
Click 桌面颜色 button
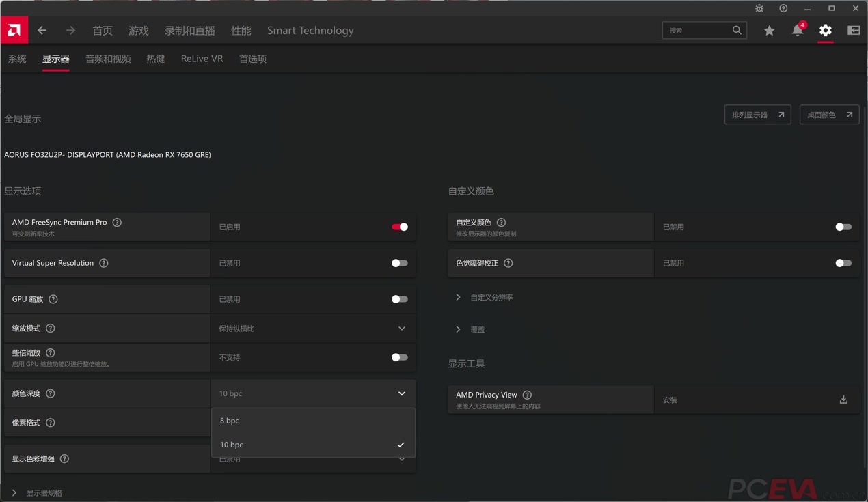pos(829,115)
